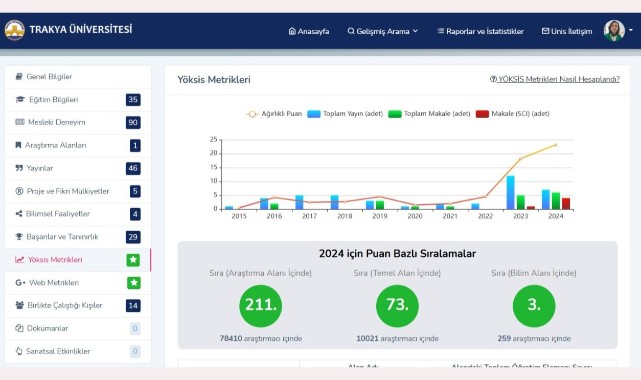Click the red Makale (SCI) color swatch
The height and width of the screenshot is (380, 641).
point(482,114)
